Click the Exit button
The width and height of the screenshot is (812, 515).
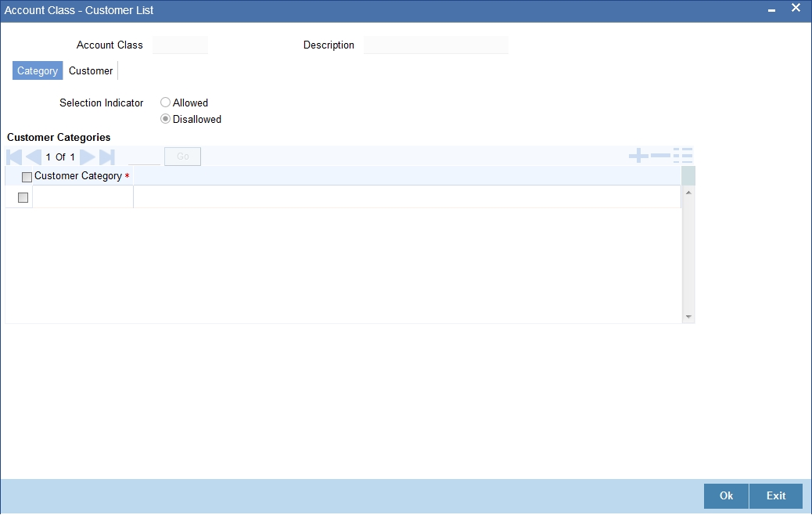click(776, 496)
